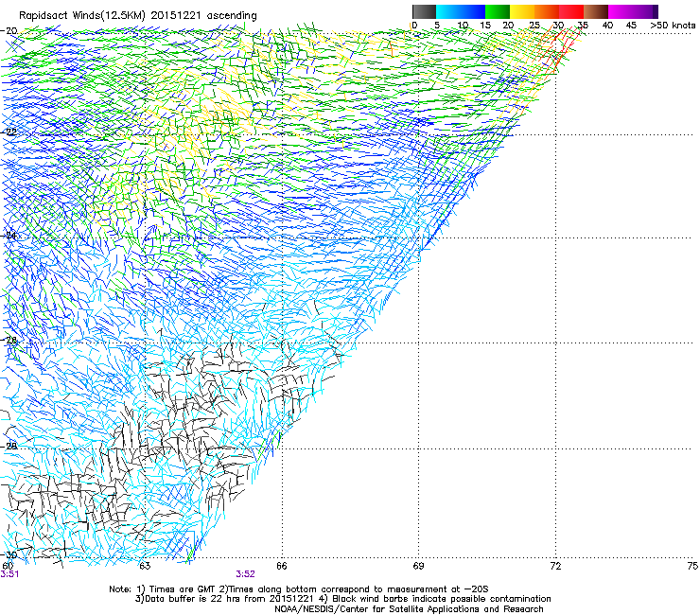The image size is (700, 615).
Task: Click the note line starting '3)Data buffer is 22 hrs'
Action: tap(342, 599)
